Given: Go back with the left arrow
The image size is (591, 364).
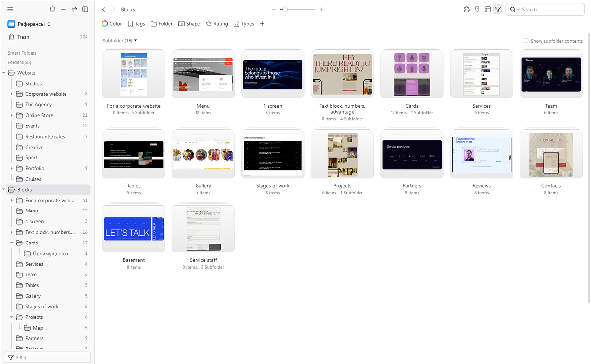Looking at the screenshot, I should point(103,9).
